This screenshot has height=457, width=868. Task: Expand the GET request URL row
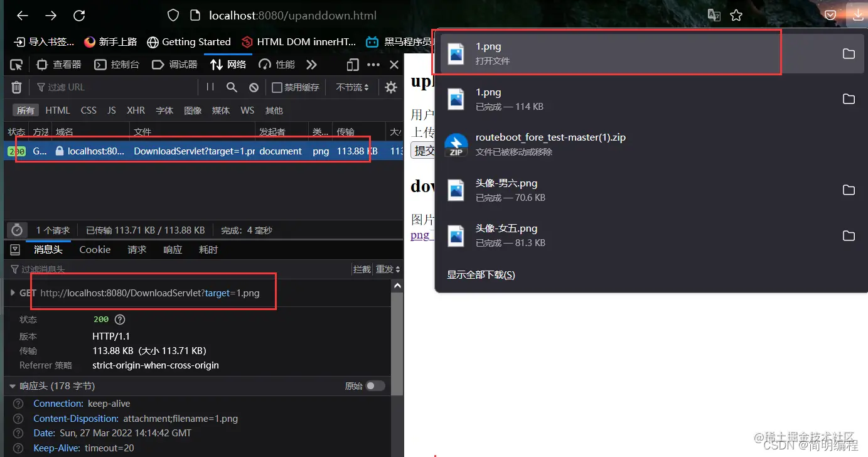pyautogui.click(x=13, y=293)
